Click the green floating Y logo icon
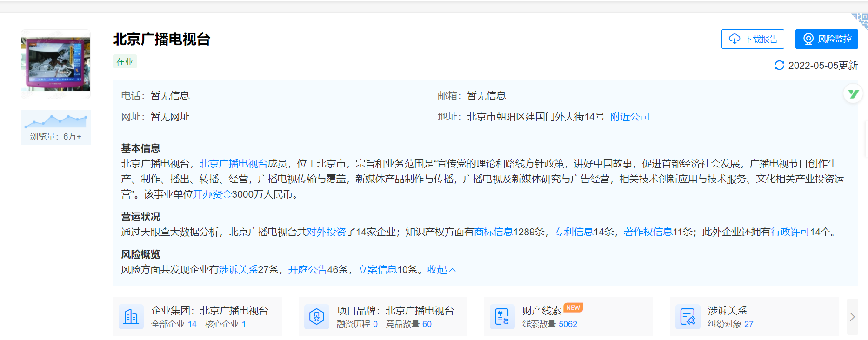868x340 pixels. pyautogui.click(x=853, y=94)
